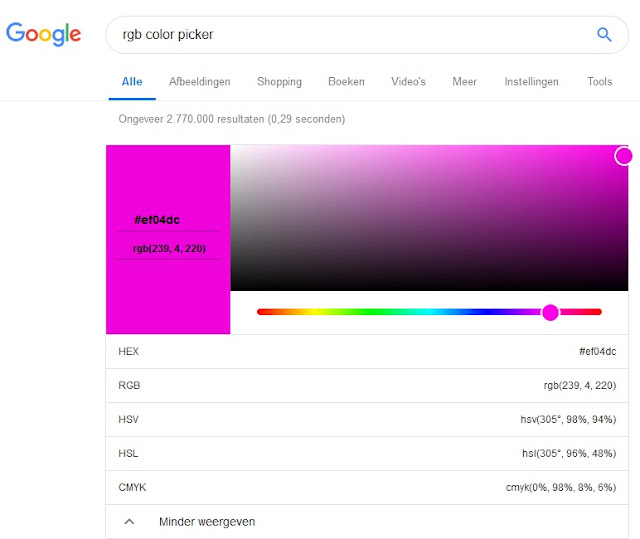Click the HSL row label

[x=128, y=453]
